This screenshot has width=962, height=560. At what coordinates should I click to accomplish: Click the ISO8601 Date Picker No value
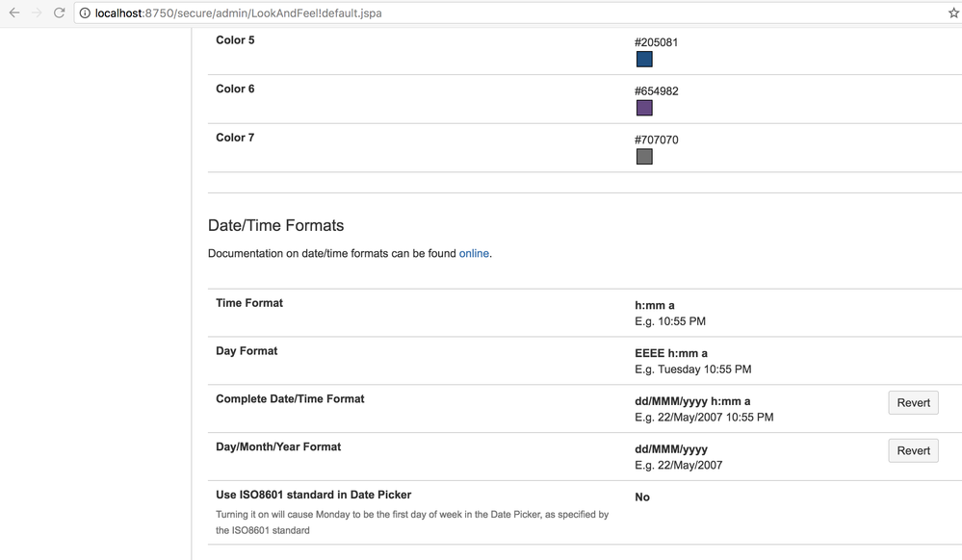[x=641, y=496]
